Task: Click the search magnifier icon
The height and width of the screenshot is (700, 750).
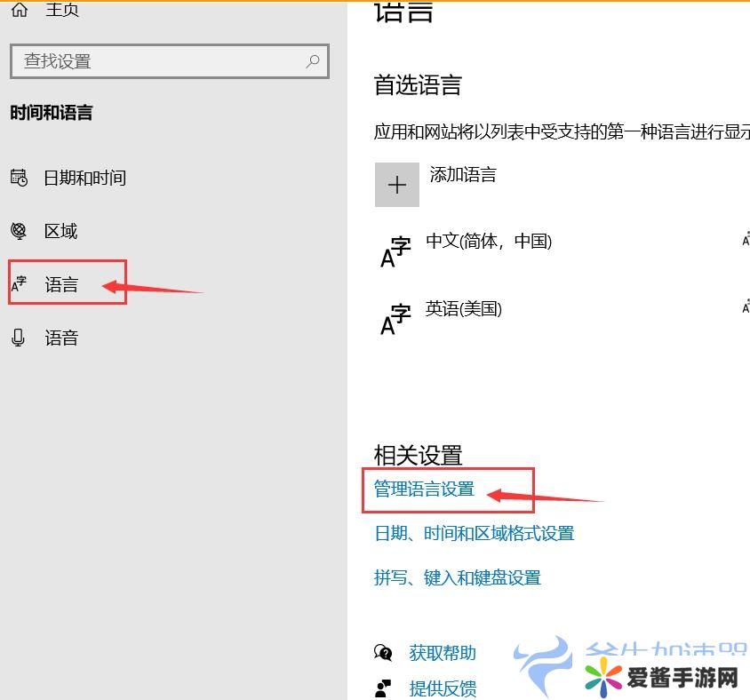Action: click(x=312, y=61)
